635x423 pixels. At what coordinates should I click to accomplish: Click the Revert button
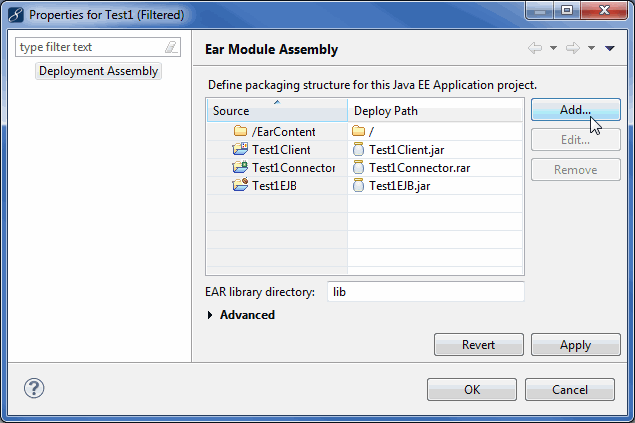click(478, 345)
